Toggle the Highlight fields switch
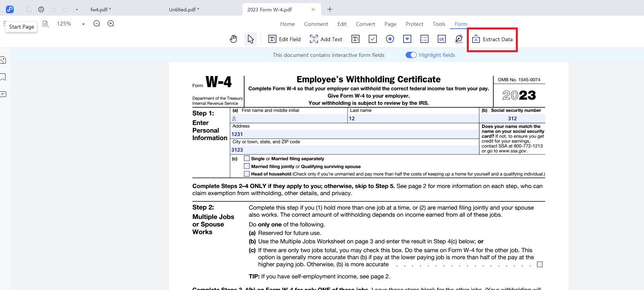This screenshot has width=644, height=290. tap(411, 55)
